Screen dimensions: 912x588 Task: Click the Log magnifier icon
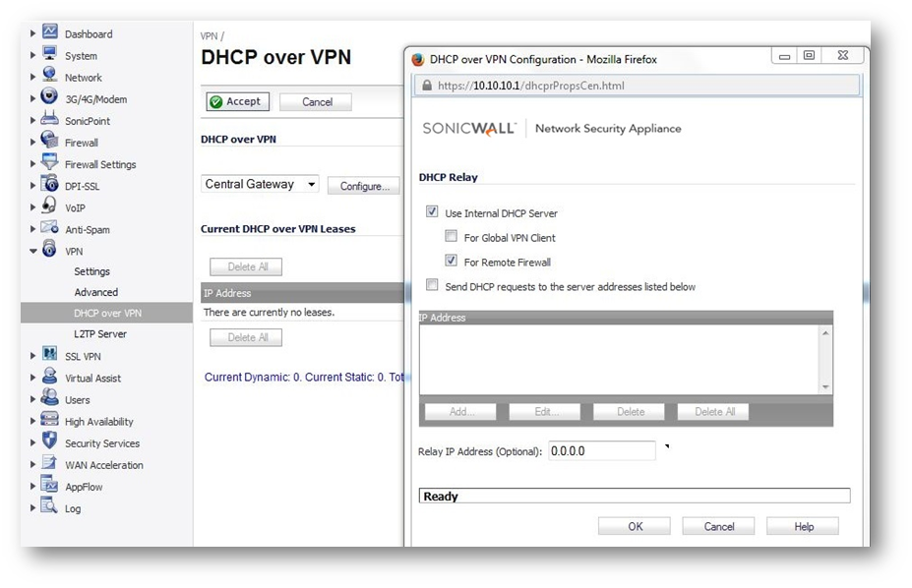coord(50,507)
